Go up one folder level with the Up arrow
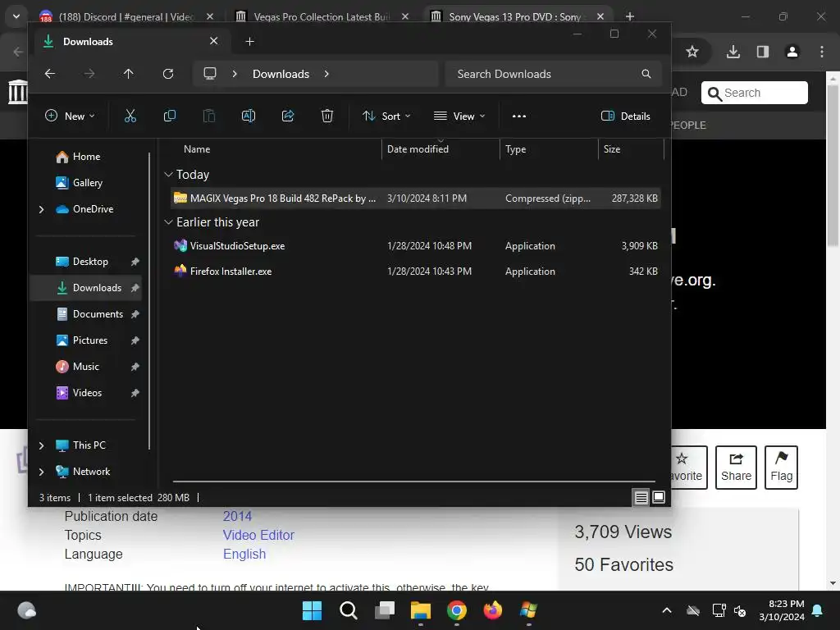This screenshot has height=630, width=840. (129, 74)
